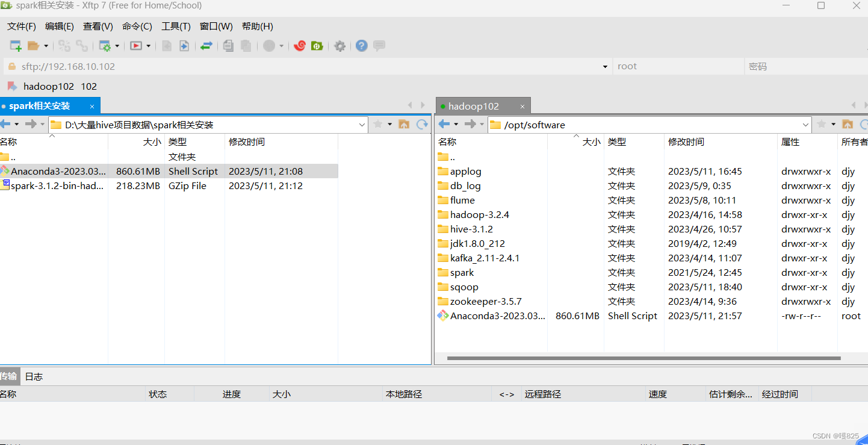This screenshot has width=868, height=445.
Task: Click the New Session toolbar icon
Action: pyautogui.click(x=16, y=46)
